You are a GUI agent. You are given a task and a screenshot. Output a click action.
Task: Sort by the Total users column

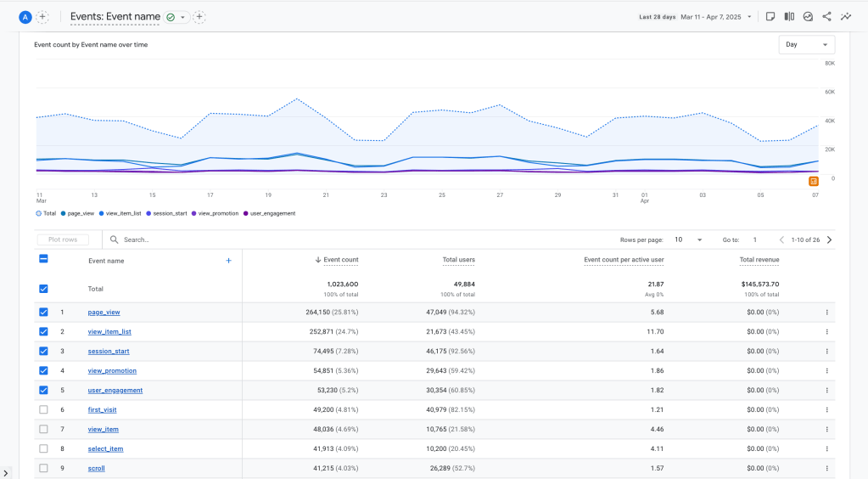click(458, 260)
